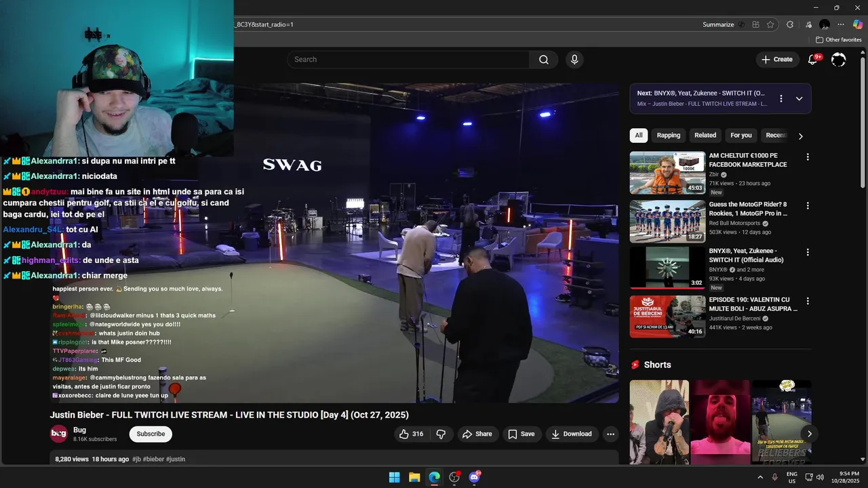Screen dimensions: 868x488
Task: Add page to favorites with star icon
Action: tap(770, 24)
